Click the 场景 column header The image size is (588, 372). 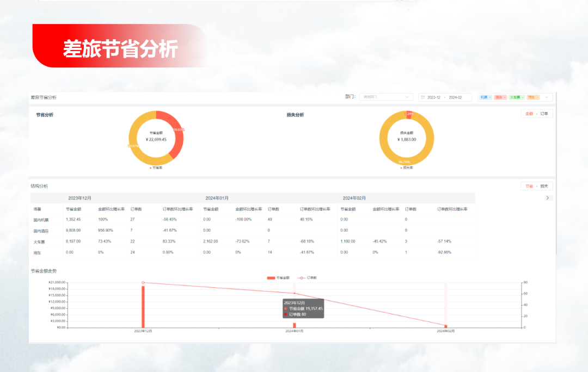coord(37,209)
